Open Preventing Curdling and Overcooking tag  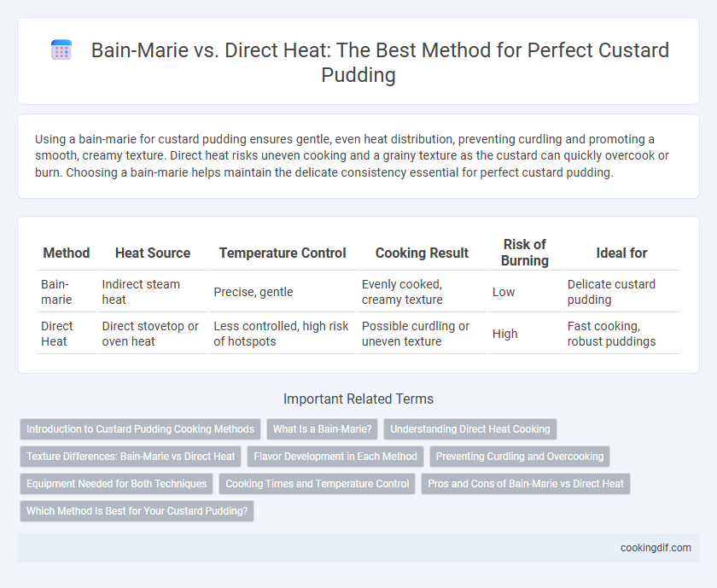(x=520, y=457)
